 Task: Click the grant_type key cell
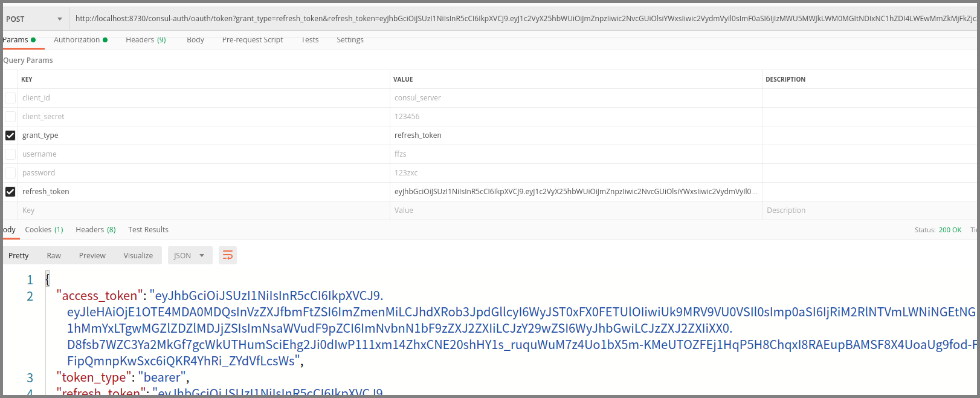tap(204, 135)
